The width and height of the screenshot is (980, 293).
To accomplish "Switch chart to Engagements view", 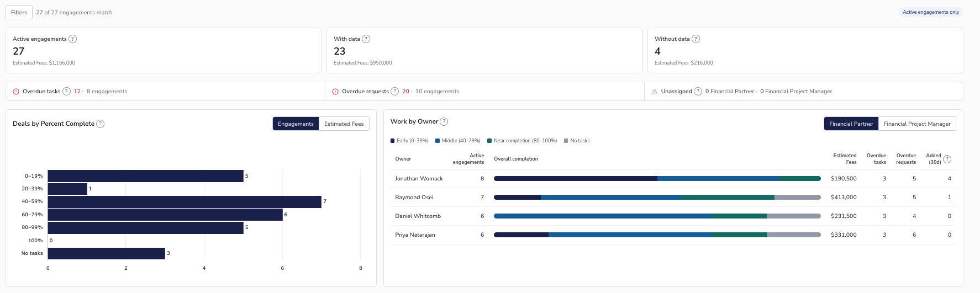I will [296, 124].
